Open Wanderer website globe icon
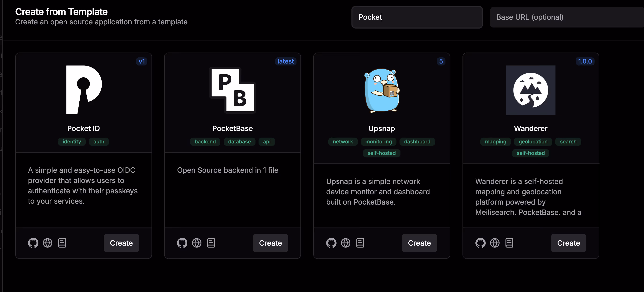Screen dimensions: 644x292 point(495,243)
